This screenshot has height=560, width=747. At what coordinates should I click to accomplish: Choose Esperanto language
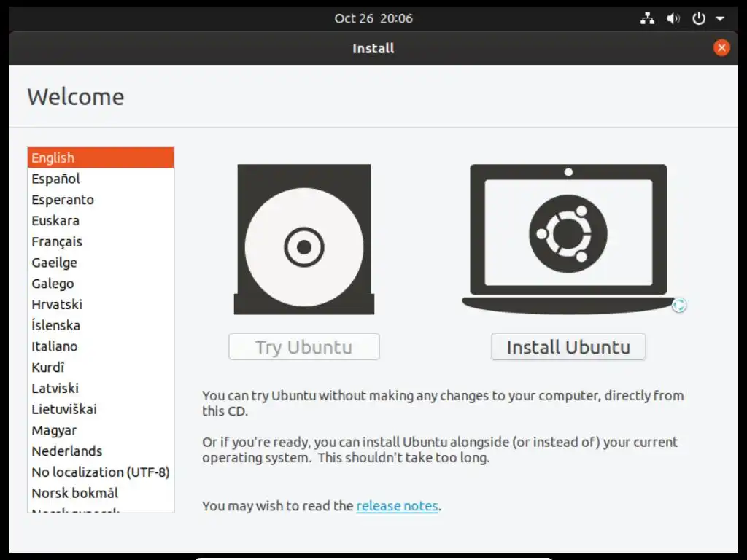pyautogui.click(x=101, y=200)
